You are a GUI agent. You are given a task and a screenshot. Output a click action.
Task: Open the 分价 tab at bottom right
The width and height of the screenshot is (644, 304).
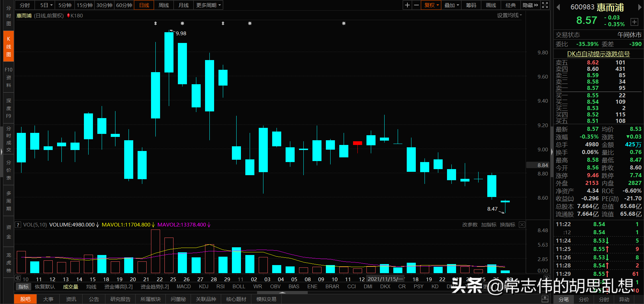click(x=584, y=300)
